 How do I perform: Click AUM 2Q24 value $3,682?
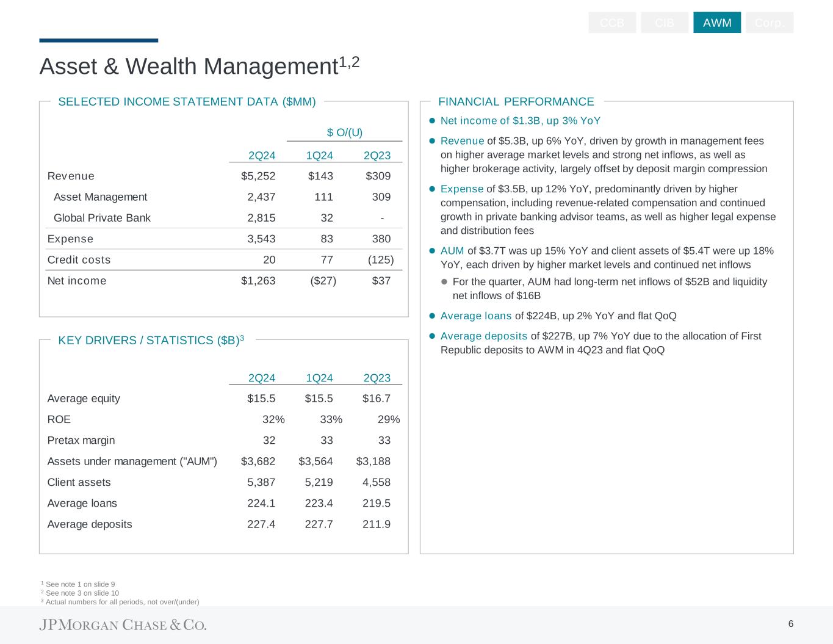[258, 461]
